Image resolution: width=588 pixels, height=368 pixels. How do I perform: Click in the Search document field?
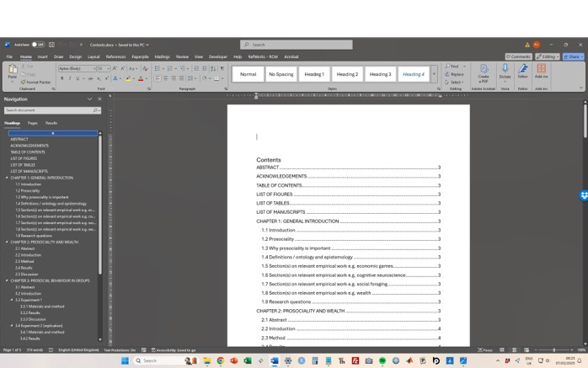49,110
